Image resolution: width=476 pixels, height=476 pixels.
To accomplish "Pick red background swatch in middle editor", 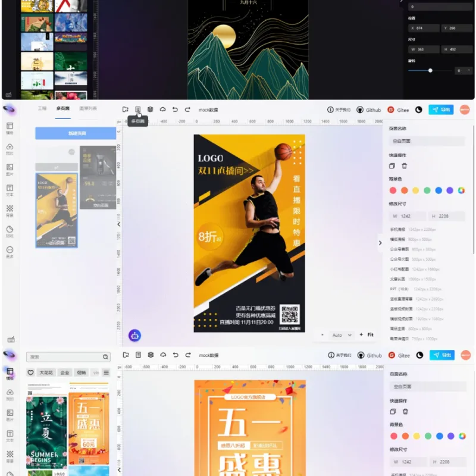I will (393, 190).
